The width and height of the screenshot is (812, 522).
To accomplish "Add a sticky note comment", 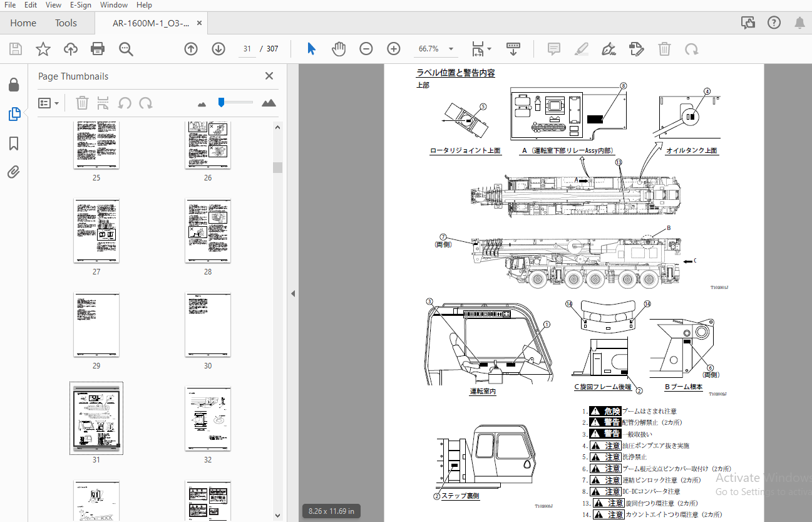I will click(x=553, y=49).
